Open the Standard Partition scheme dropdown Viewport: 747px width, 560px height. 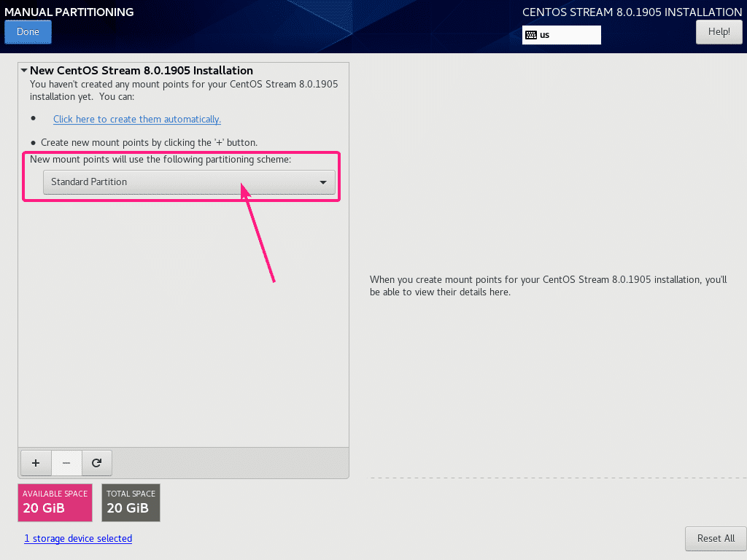coord(189,182)
